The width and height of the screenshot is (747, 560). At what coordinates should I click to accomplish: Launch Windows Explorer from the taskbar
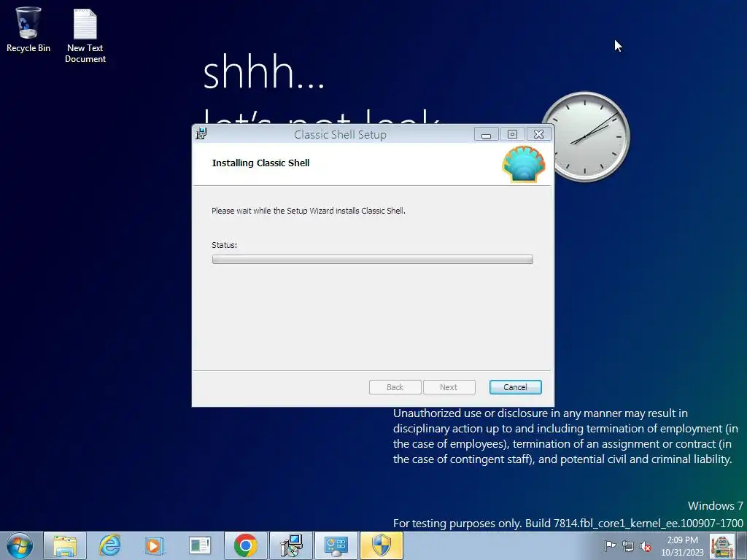65,545
